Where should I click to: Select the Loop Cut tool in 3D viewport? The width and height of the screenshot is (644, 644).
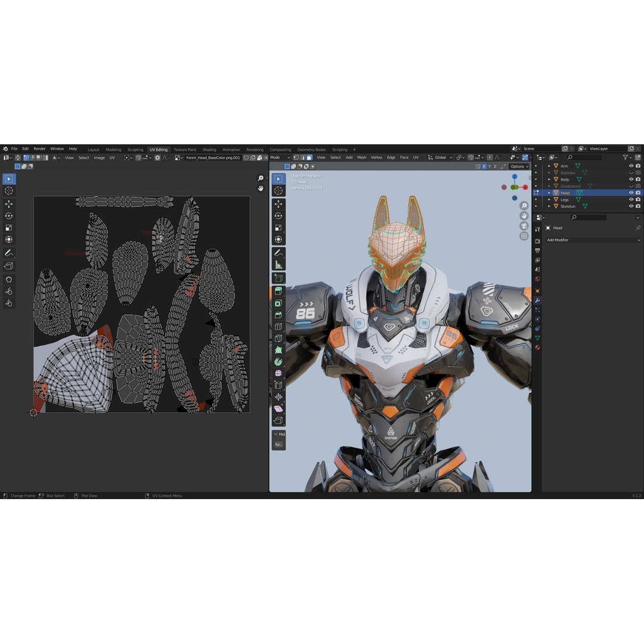click(x=278, y=327)
